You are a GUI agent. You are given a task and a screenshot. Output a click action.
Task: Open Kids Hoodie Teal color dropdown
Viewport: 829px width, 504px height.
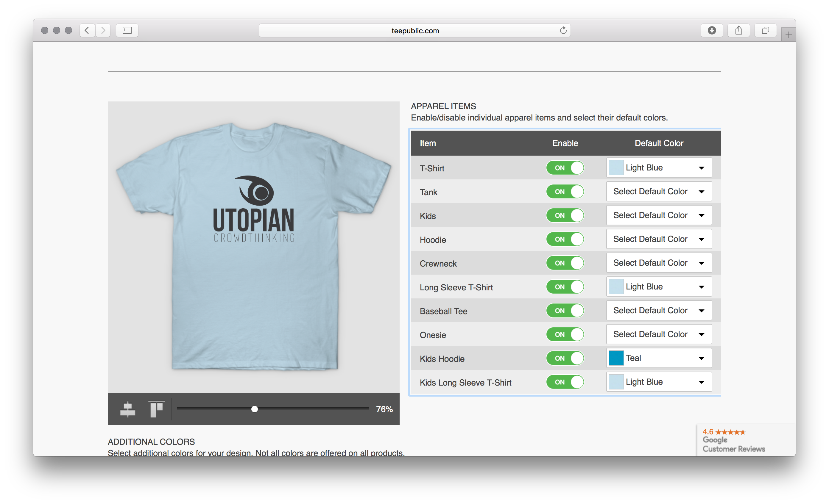(x=659, y=358)
